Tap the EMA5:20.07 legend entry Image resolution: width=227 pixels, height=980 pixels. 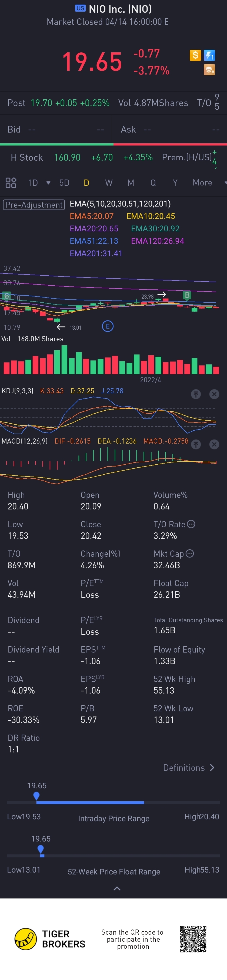[x=91, y=216]
